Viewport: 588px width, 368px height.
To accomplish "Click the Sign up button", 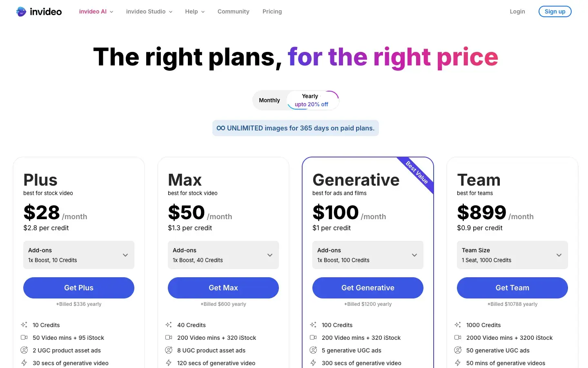I will 555,11.
